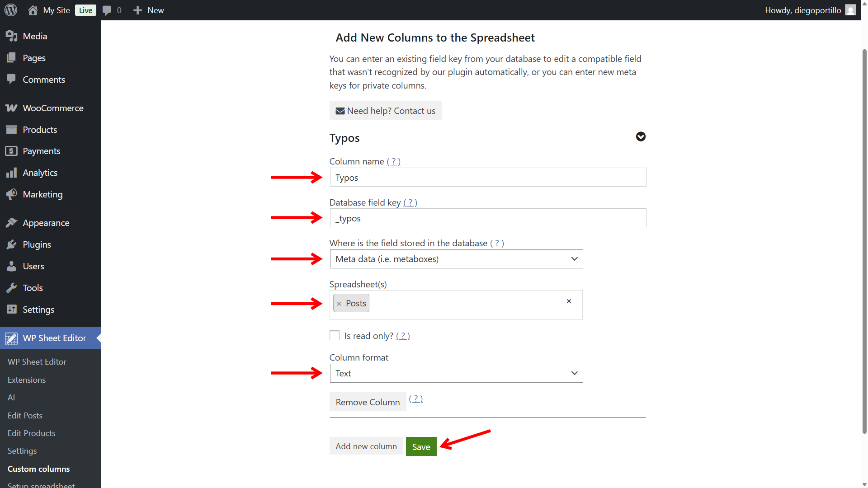Click the Tools wrench icon

11,288
